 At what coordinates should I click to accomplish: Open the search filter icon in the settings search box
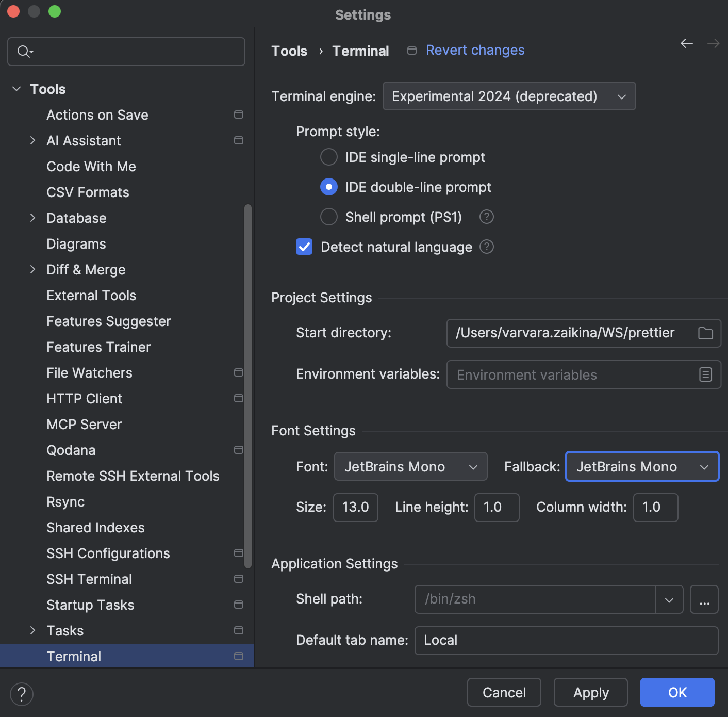[x=24, y=52]
